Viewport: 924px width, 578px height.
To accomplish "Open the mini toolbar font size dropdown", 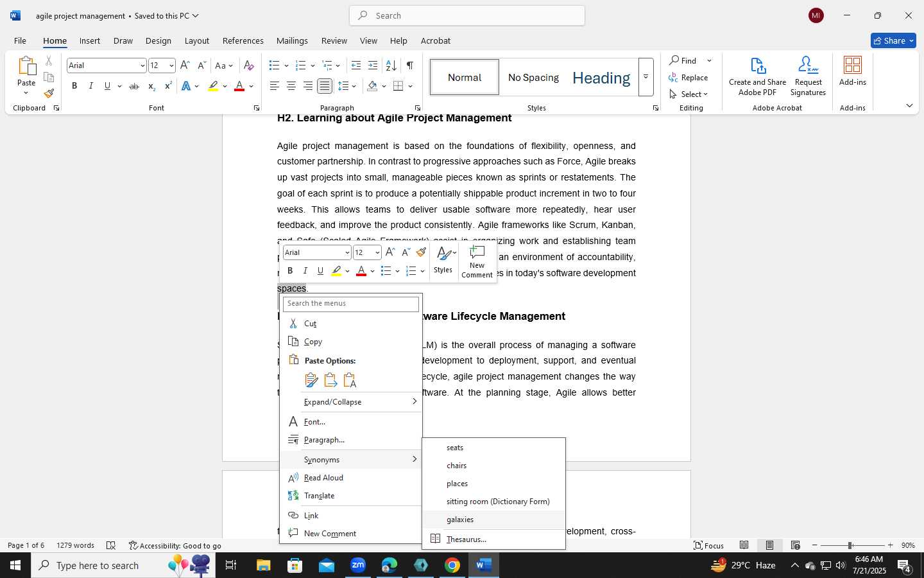I will click(x=377, y=252).
